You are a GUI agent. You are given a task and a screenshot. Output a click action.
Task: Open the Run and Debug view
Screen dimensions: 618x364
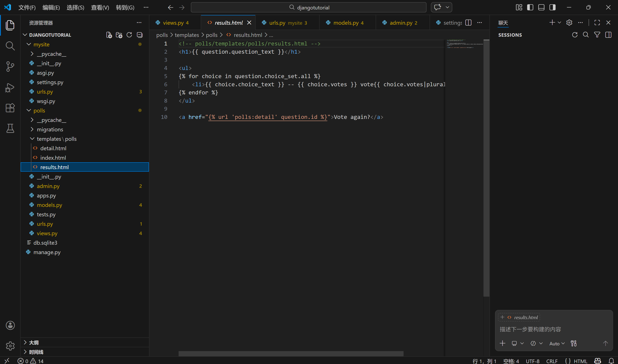tap(10, 88)
